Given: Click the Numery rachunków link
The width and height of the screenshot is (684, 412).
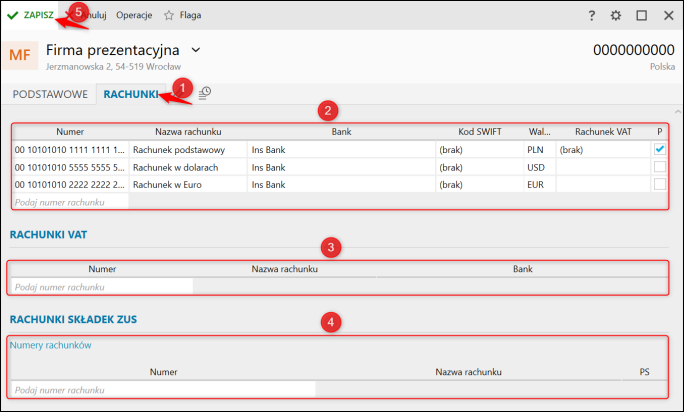Looking at the screenshot, I should 50,345.
